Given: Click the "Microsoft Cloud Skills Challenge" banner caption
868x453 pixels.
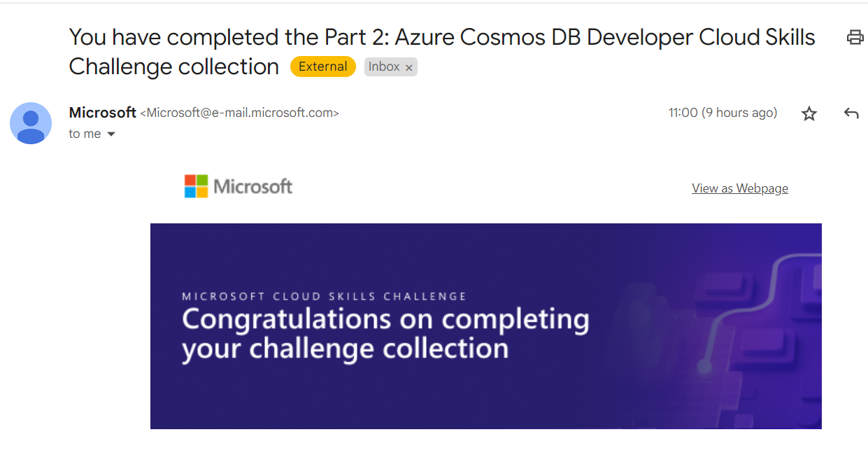Looking at the screenshot, I should [x=324, y=296].
